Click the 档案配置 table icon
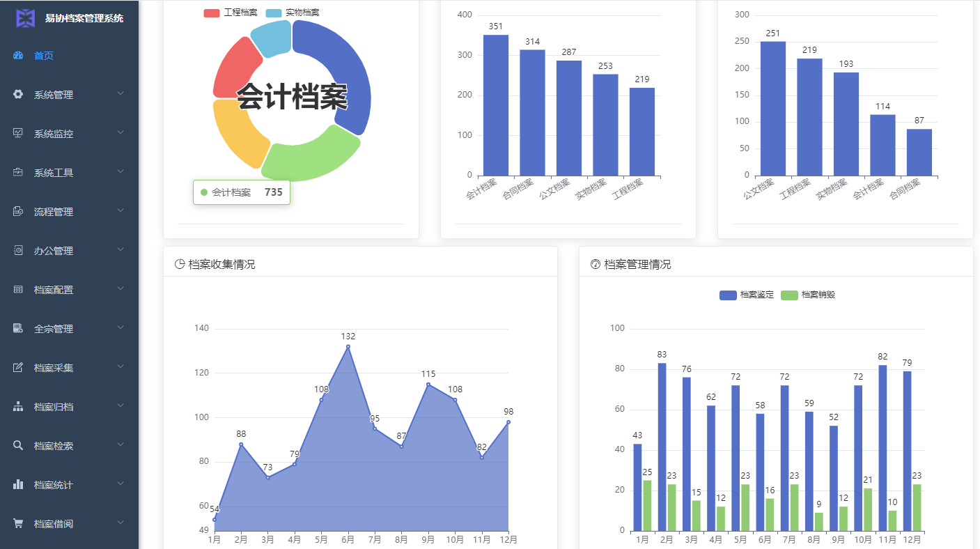Image resolution: width=980 pixels, height=549 pixels. [x=18, y=290]
